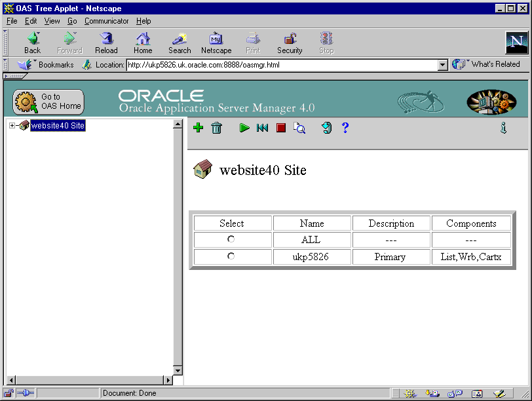This screenshot has width=532, height=401.
Task: Open the Communicator menu
Action: click(x=107, y=21)
